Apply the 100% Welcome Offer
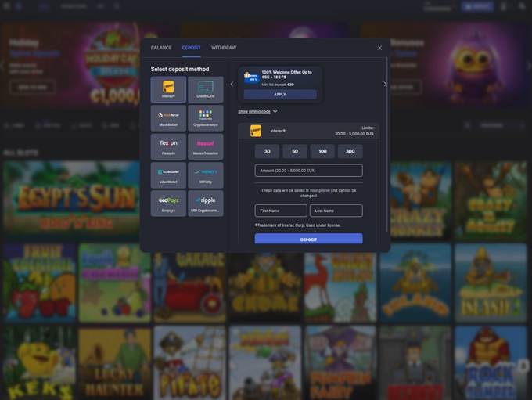The image size is (532, 400). pos(280,94)
